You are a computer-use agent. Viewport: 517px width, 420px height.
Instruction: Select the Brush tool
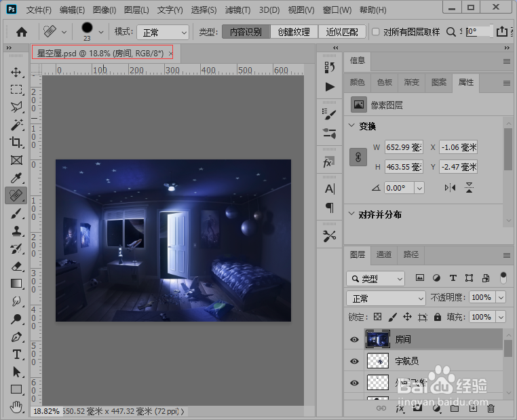click(x=16, y=214)
